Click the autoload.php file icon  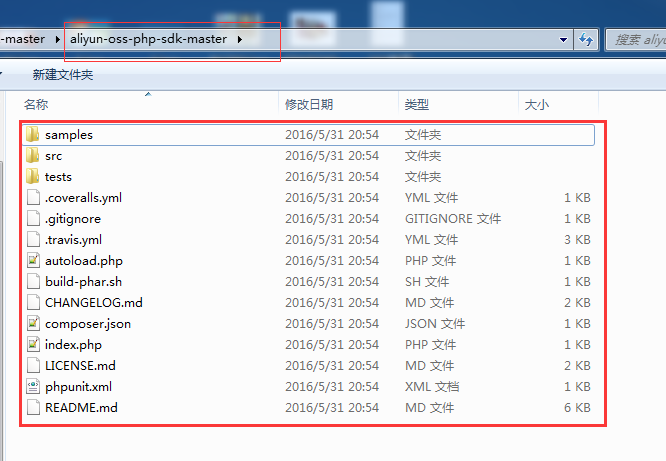coord(33,260)
